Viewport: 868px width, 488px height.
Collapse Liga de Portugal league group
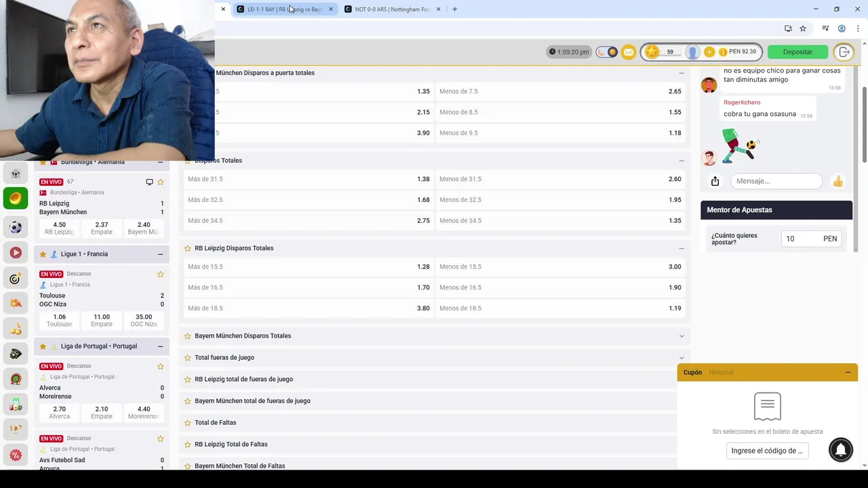click(x=160, y=346)
